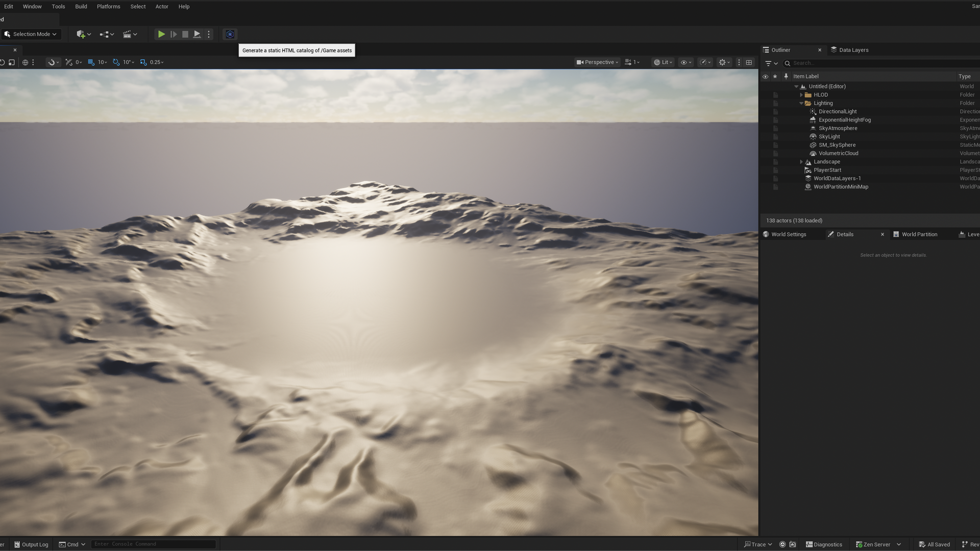
Task: Close the Outliner tab
Action: [x=820, y=50]
